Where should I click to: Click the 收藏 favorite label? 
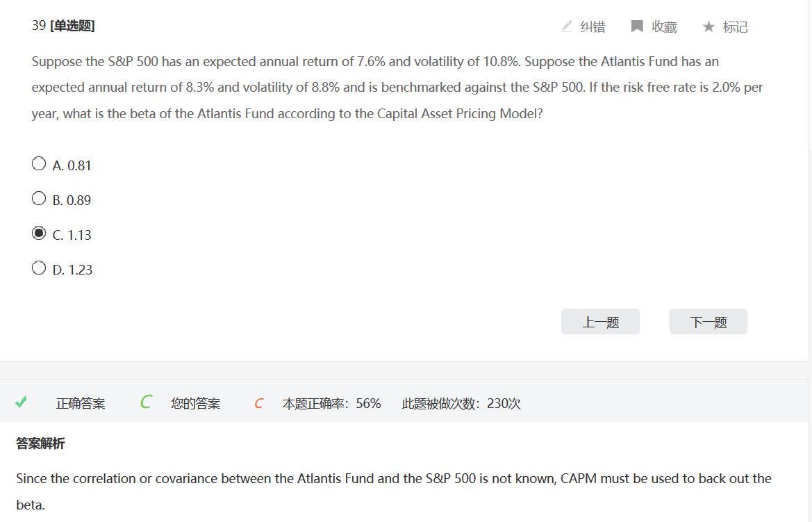coord(664,27)
